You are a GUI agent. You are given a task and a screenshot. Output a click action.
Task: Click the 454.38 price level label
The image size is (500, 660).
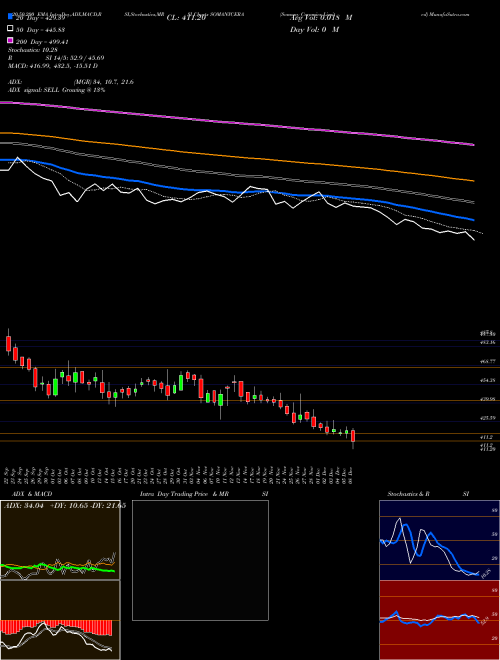point(489,380)
